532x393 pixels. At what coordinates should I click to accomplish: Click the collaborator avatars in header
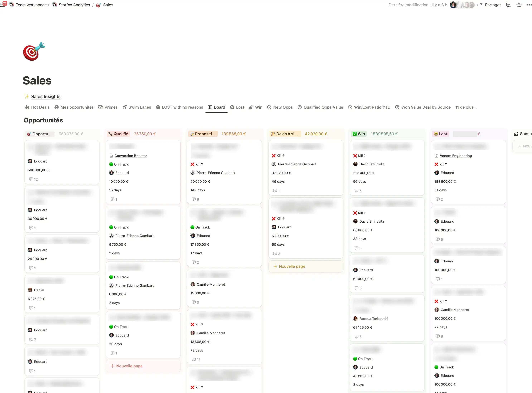coord(463,5)
